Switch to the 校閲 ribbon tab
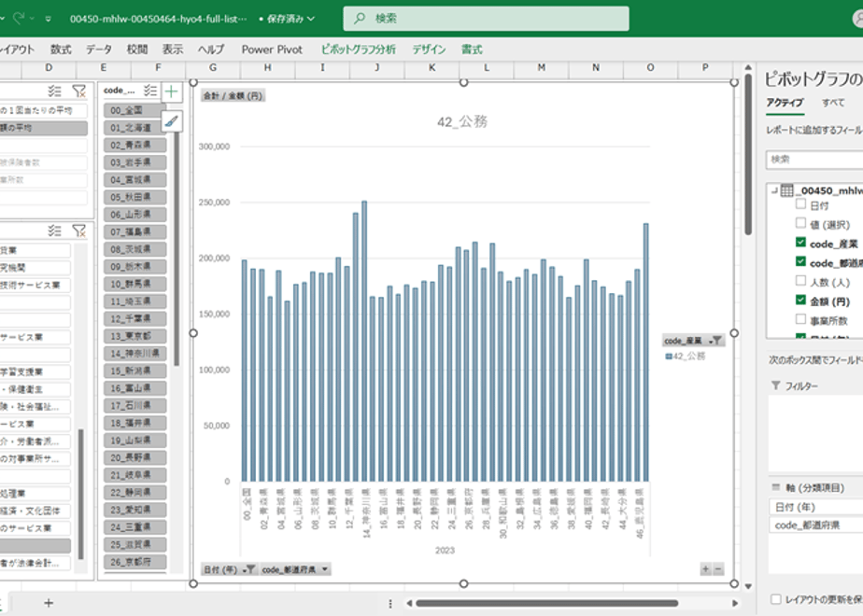This screenshot has width=863, height=616. pyautogui.click(x=137, y=49)
